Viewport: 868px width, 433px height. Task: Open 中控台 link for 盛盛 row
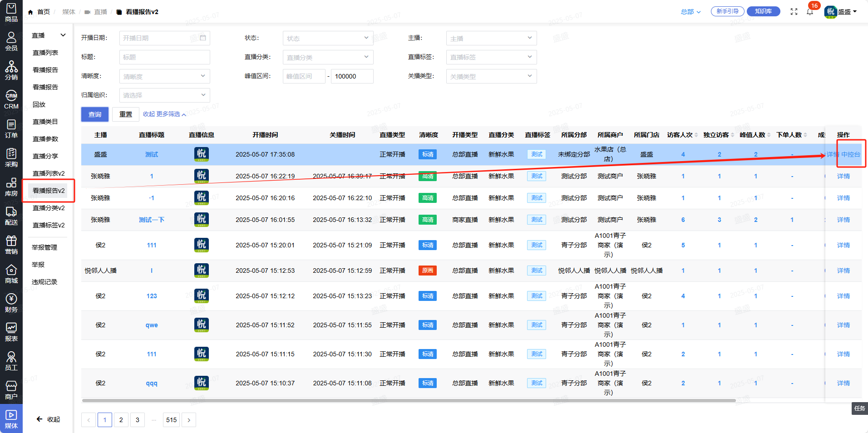(851, 154)
